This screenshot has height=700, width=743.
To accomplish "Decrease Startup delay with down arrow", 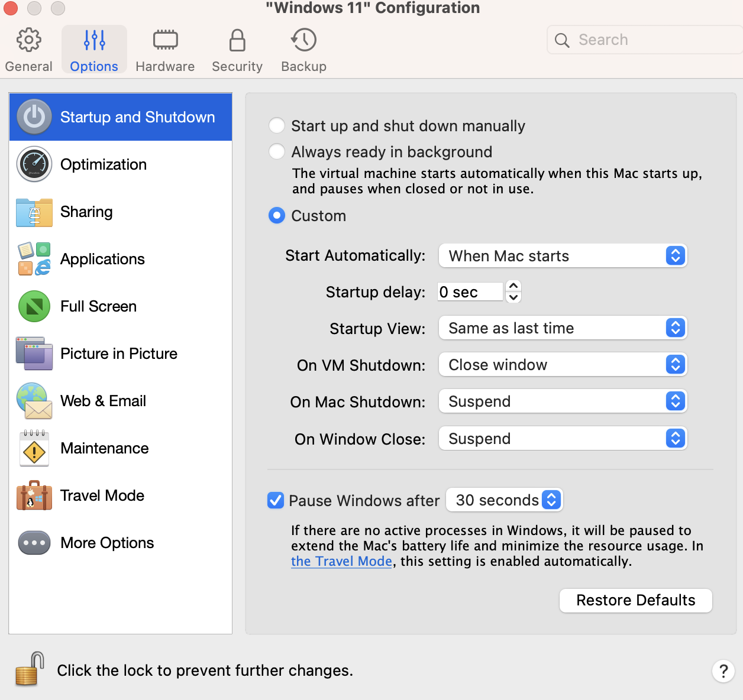I will [513, 297].
